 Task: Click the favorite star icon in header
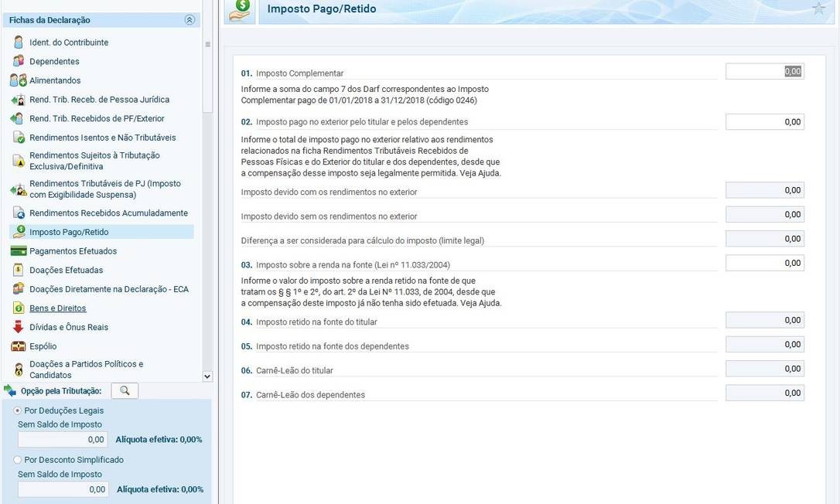(819, 9)
